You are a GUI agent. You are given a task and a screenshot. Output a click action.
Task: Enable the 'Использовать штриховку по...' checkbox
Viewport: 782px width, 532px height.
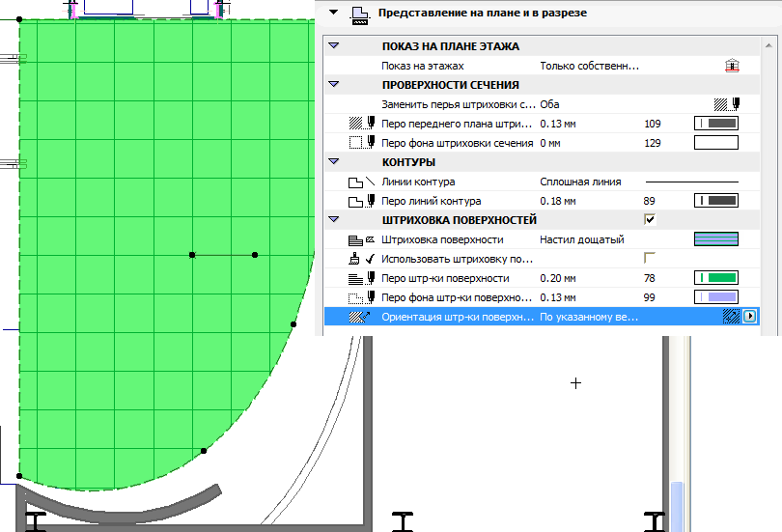[x=650, y=258]
